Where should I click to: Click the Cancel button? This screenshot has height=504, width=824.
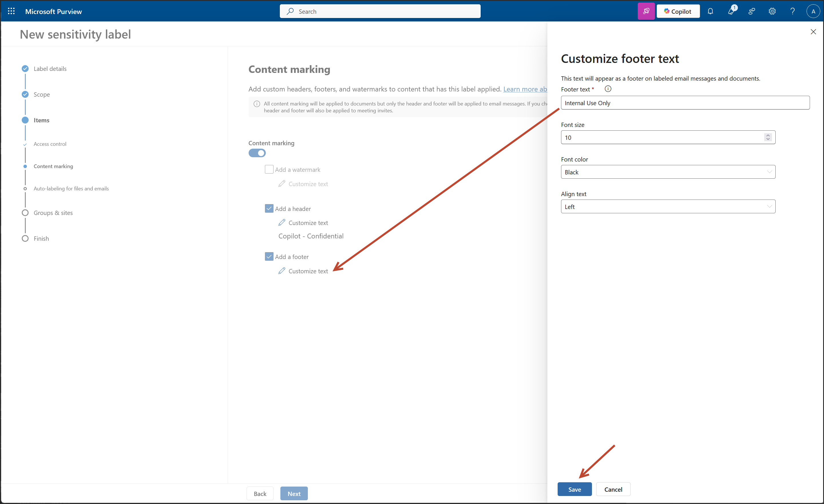point(613,489)
